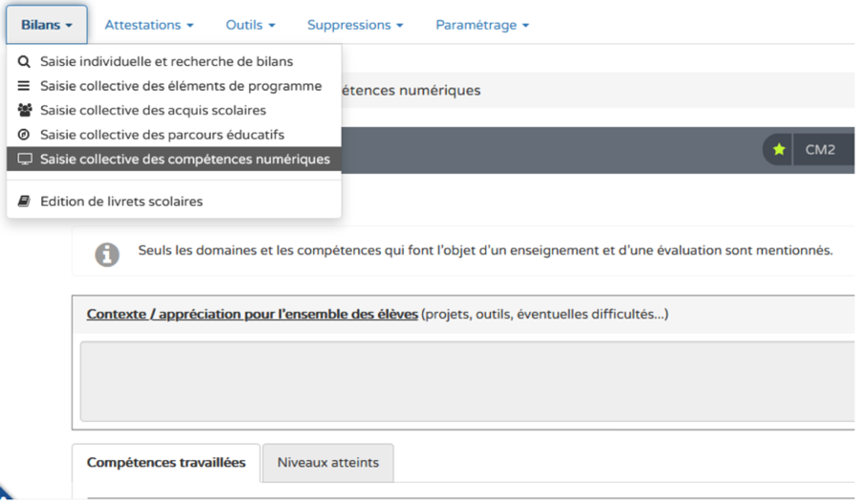Click the magnifier icon beside Saisie individuelle
The height and width of the screenshot is (504, 865).
24,62
